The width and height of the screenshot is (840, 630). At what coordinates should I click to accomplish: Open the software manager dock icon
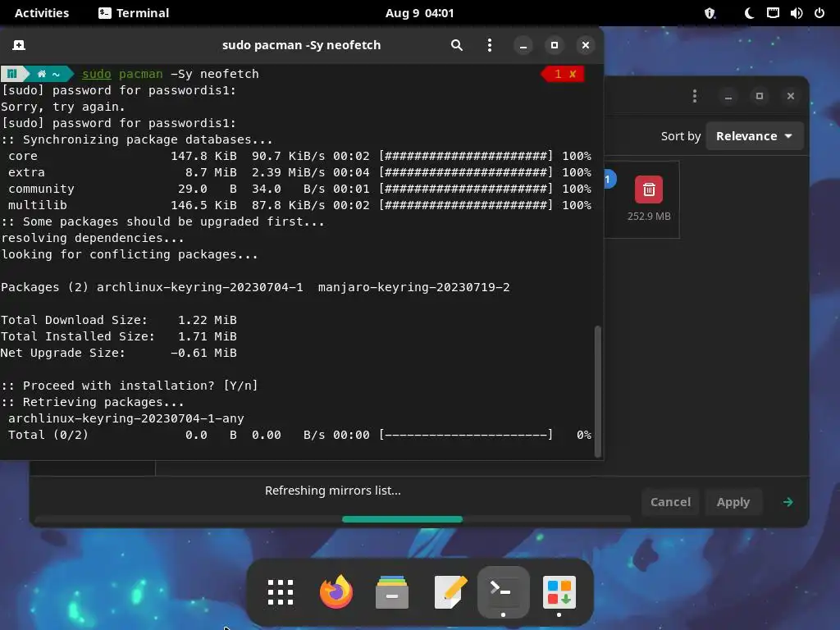559,592
